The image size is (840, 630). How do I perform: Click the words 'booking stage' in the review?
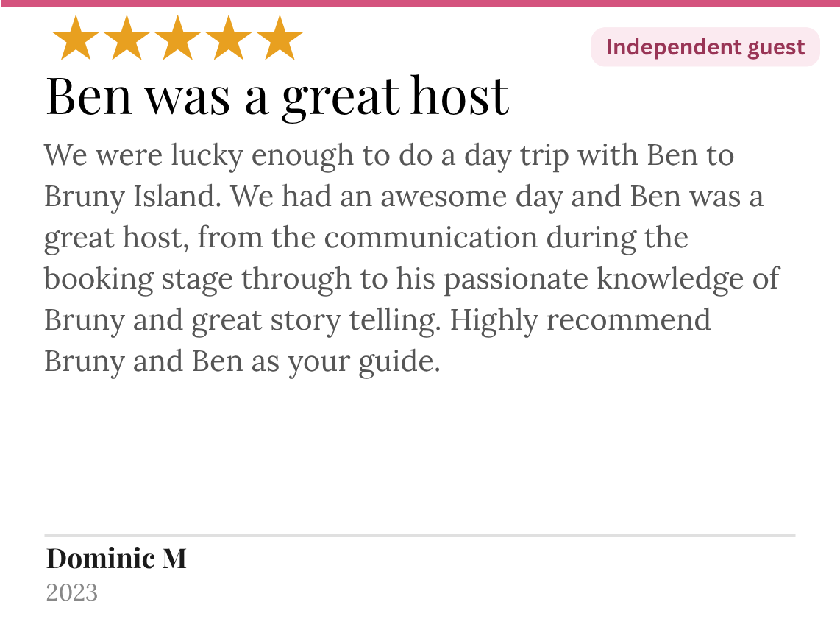point(138,280)
